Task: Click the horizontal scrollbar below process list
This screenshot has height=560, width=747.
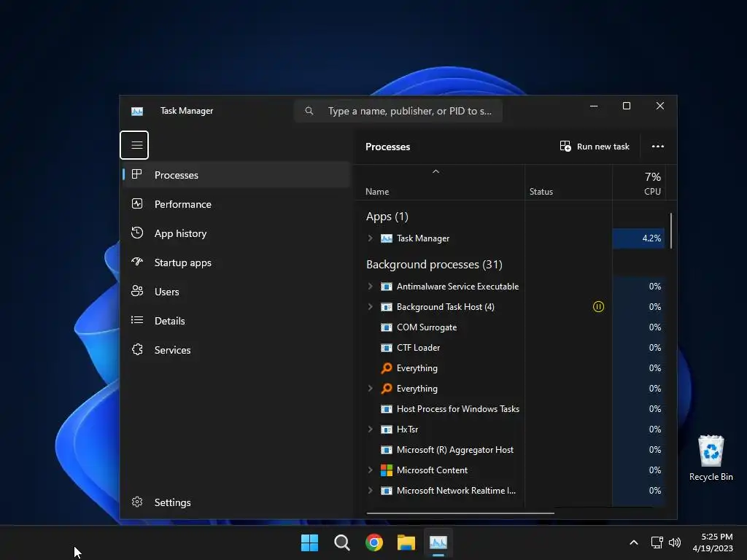Action: [460, 513]
